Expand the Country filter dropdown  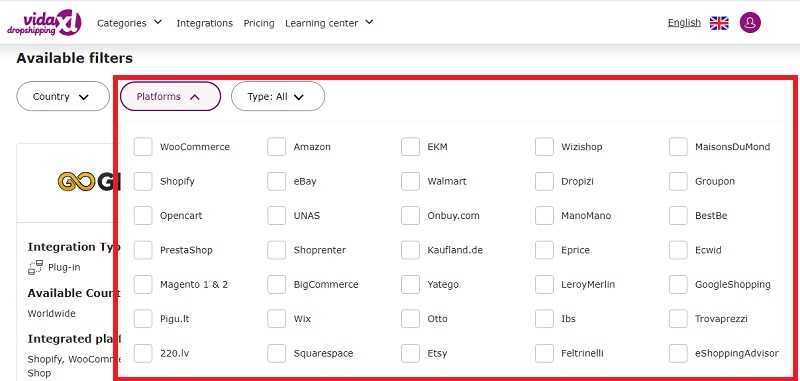tap(63, 96)
